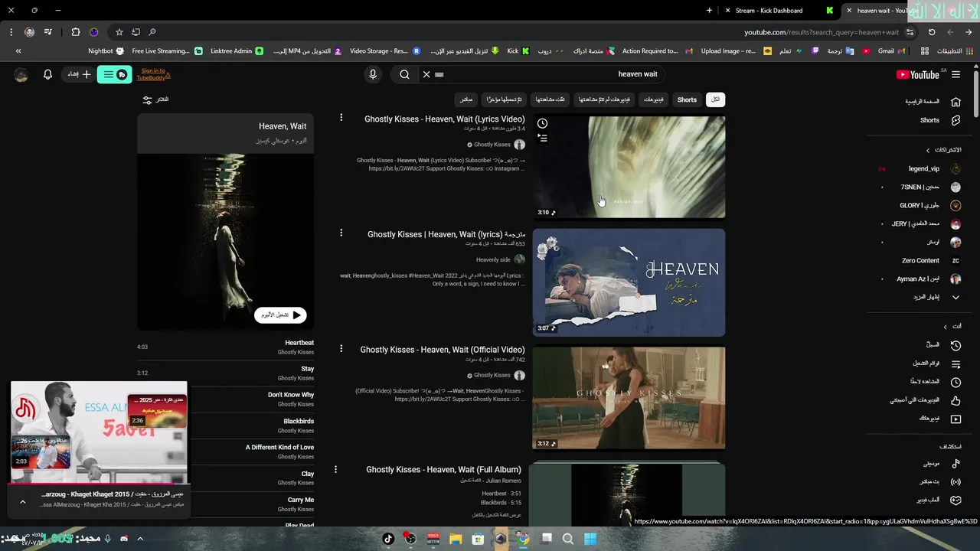Open more options for Official Video result
The width and height of the screenshot is (980, 551).
(341, 348)
